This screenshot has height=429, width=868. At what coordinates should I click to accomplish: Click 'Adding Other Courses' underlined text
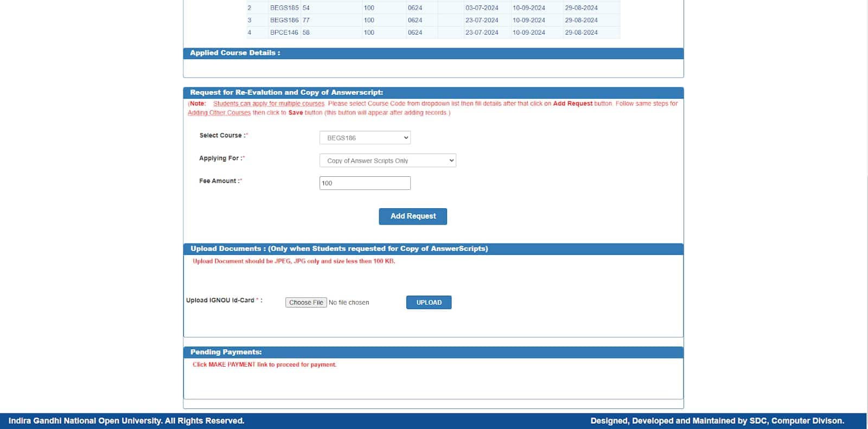point(219,113)
